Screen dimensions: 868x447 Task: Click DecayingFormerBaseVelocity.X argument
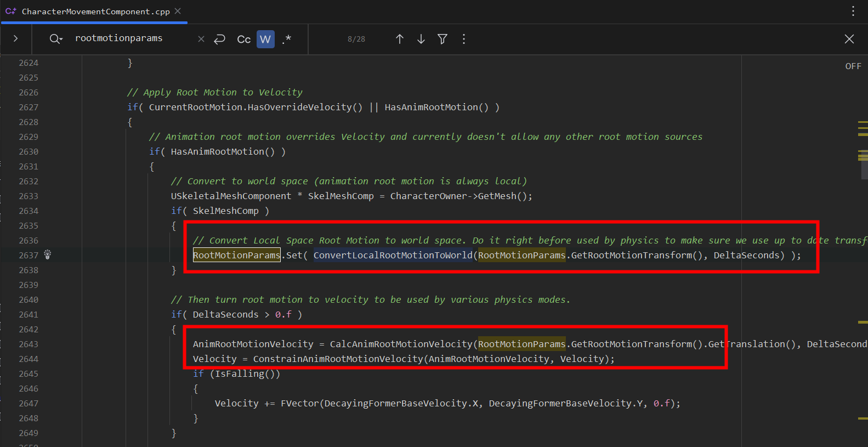point(401,403)
